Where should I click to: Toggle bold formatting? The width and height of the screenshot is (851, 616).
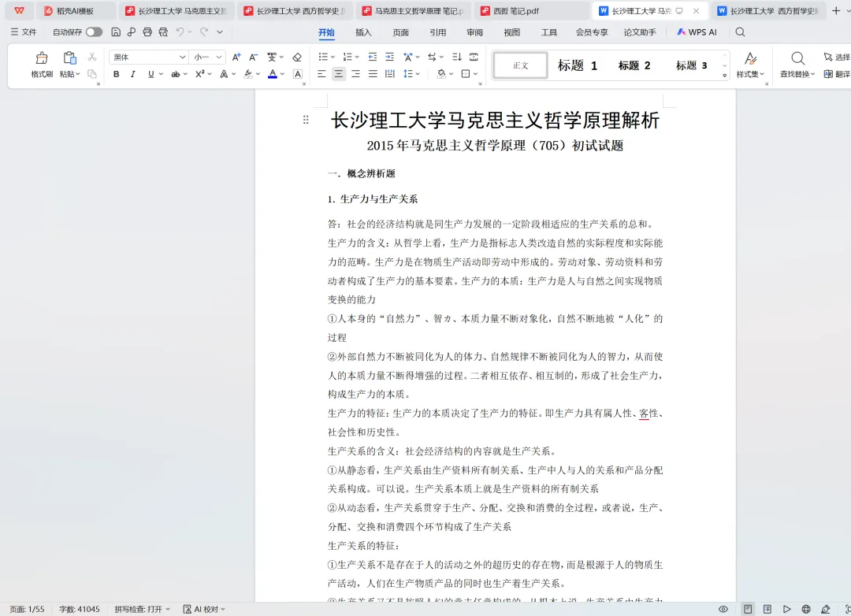click(116, 74)
